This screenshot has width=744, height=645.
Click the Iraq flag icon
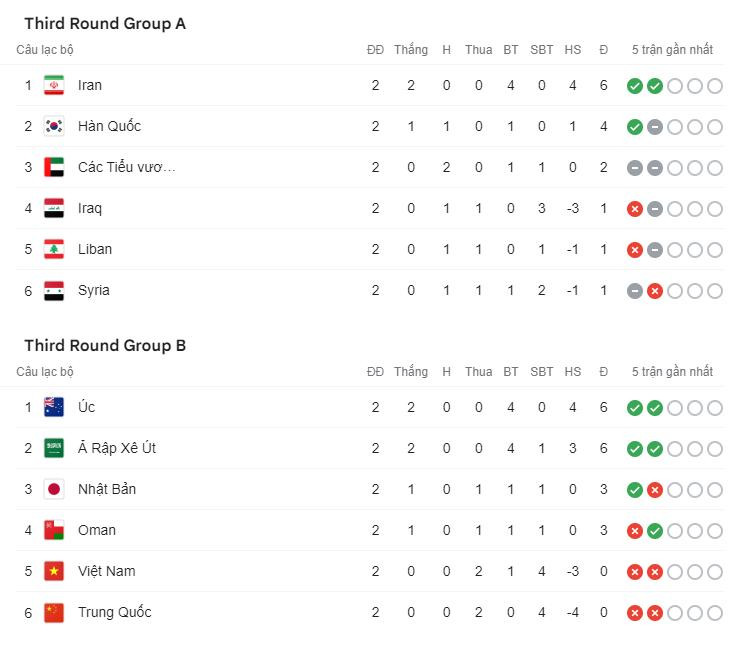click(54, 209)
